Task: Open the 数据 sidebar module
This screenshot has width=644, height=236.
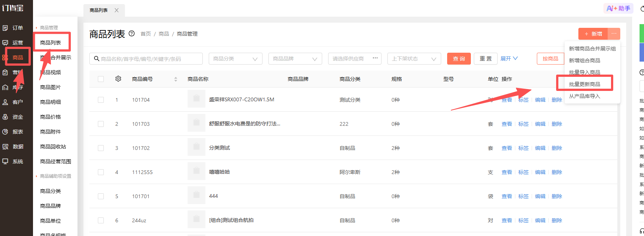Action: point(13,147)
